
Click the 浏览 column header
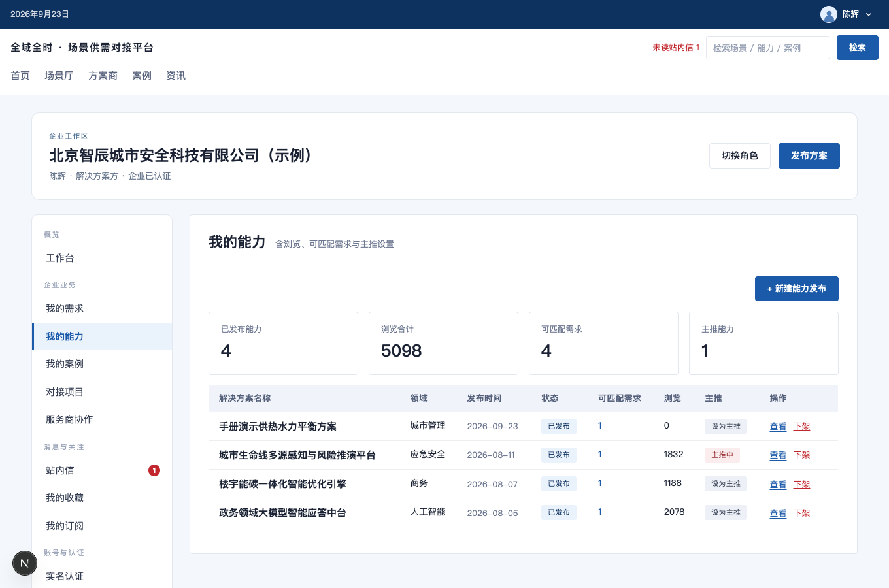[672, 398]
